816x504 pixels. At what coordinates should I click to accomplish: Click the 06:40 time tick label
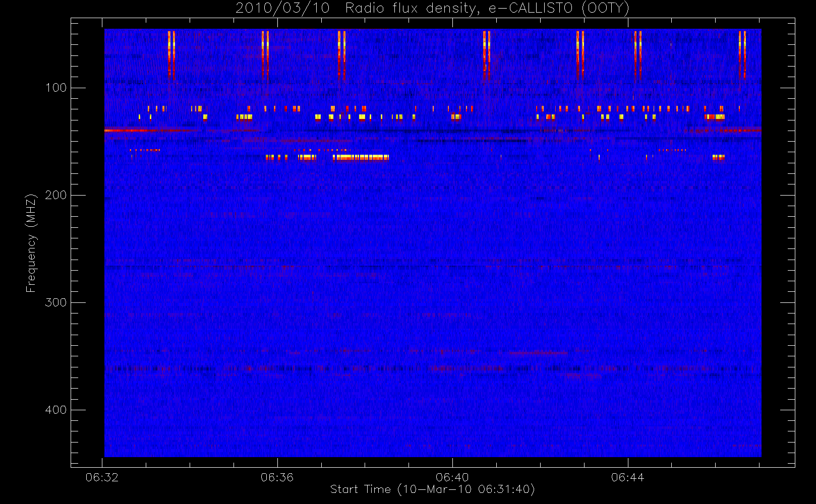[x=452, y=477]
